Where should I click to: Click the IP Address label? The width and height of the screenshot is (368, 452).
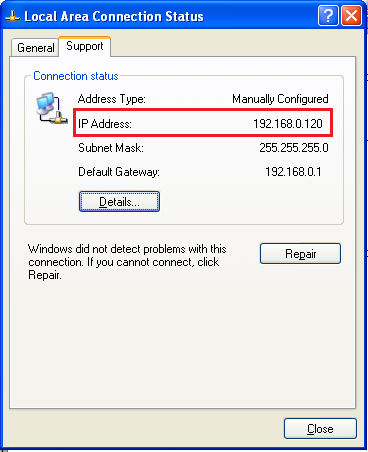(x=105, y=124)
